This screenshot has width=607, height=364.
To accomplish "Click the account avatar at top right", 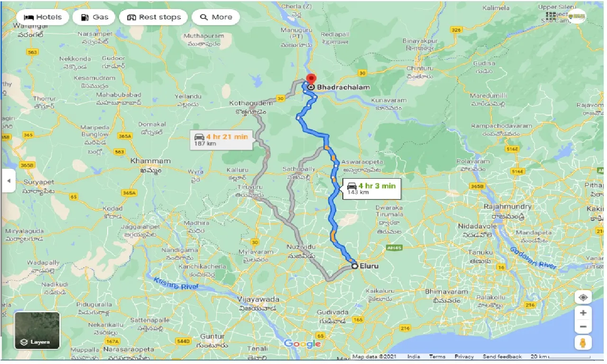I will tap(578, 17).
